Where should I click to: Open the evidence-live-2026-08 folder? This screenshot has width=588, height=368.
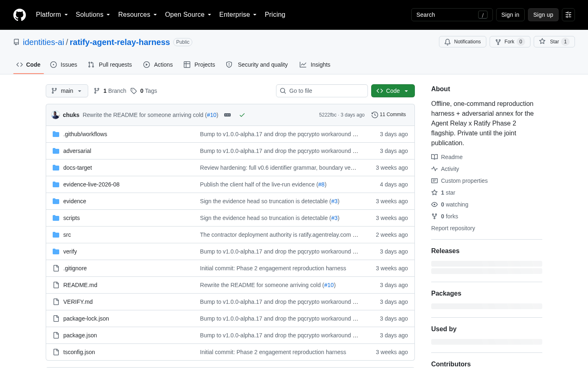[x=91, y=184]
